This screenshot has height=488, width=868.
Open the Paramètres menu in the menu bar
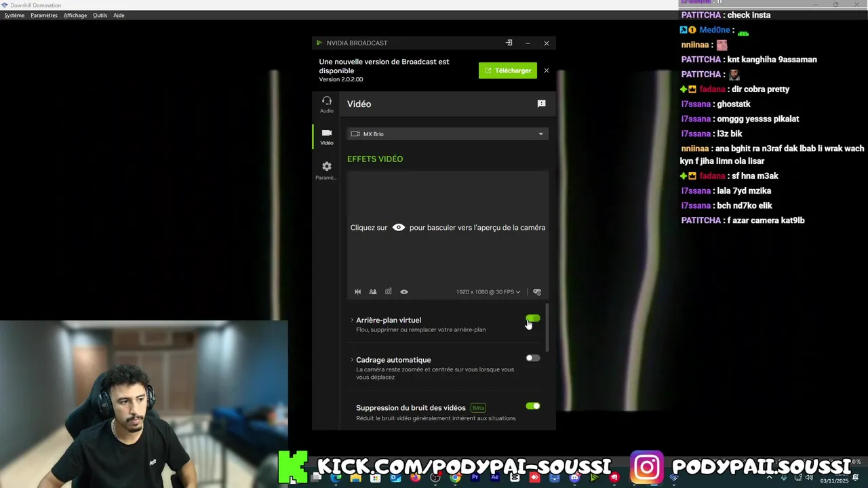point(44,15)
